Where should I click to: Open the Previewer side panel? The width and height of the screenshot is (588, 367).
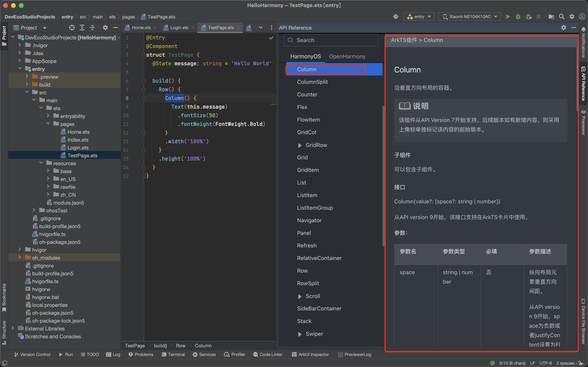583,123
